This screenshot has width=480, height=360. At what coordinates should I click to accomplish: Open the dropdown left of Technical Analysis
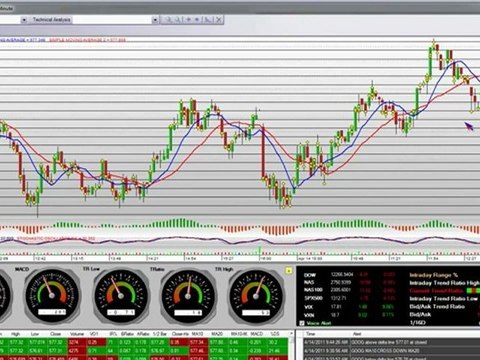coord(24,20)
